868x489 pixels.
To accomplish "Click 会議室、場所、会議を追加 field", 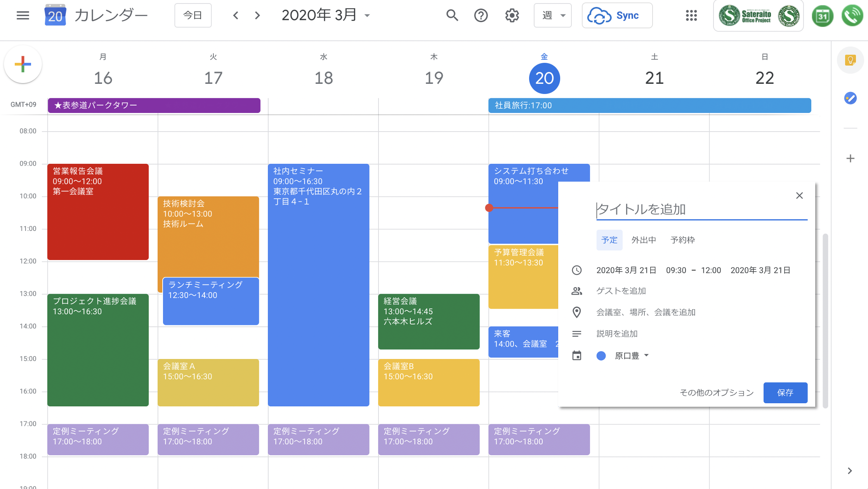I will [x=646, y=312].
